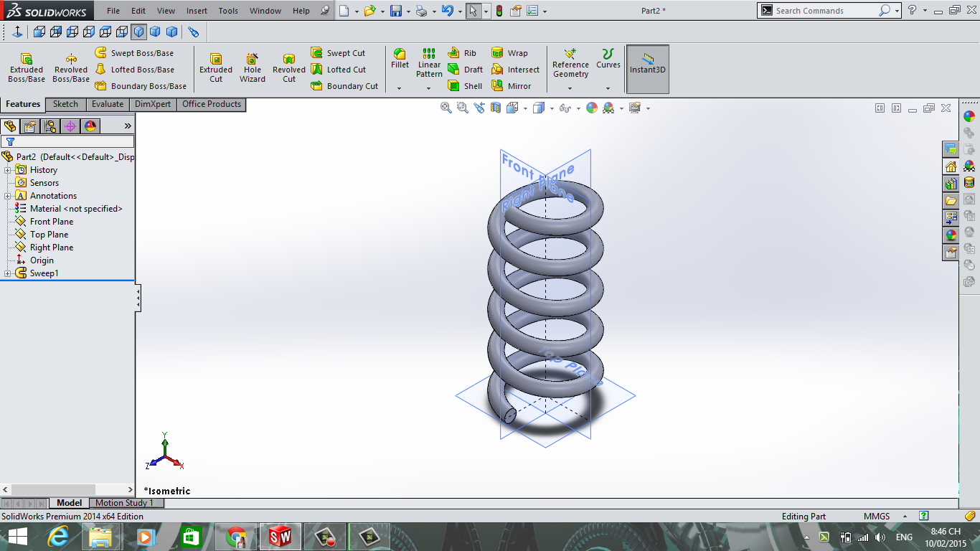
Task: Open Reference Geometry tools
Action: [x=570, y=63]
